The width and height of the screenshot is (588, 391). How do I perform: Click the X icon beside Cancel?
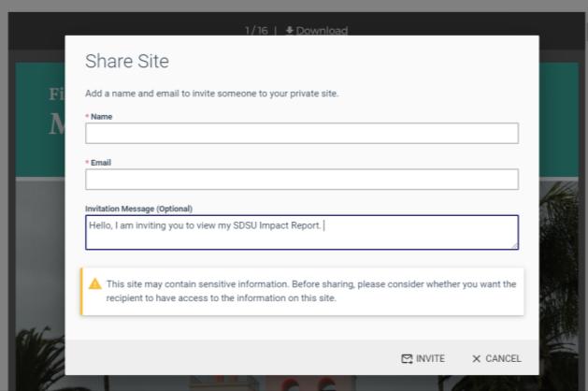tap(477, 359)
